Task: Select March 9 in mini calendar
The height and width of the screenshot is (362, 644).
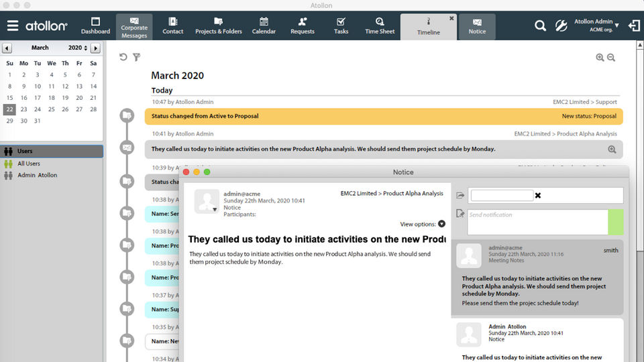Action: pos(24,86)
